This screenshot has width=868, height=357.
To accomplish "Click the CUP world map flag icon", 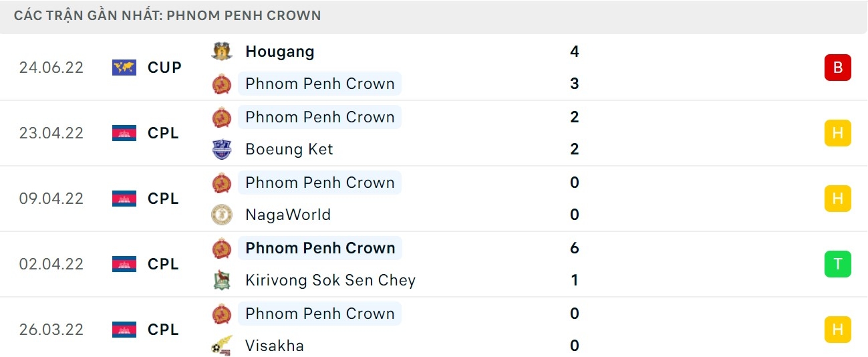I will click(124, 68).
